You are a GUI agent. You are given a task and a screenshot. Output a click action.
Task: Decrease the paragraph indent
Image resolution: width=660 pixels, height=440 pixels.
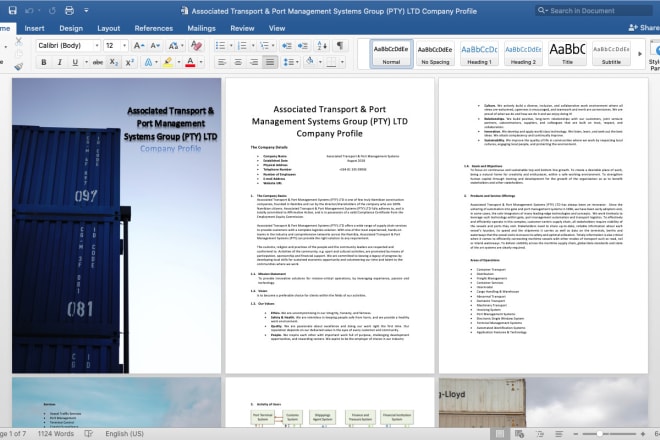coord(287,45)
